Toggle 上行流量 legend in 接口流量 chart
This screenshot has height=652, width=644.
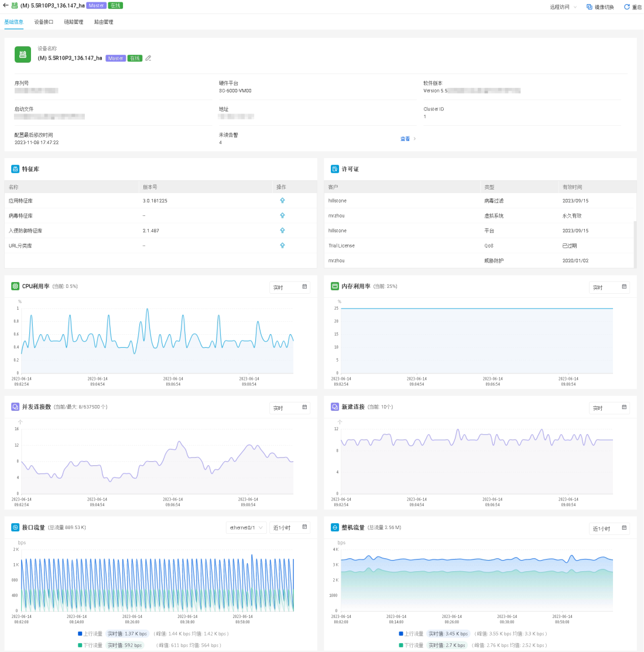pyautogui.click(x=93, y=634)
